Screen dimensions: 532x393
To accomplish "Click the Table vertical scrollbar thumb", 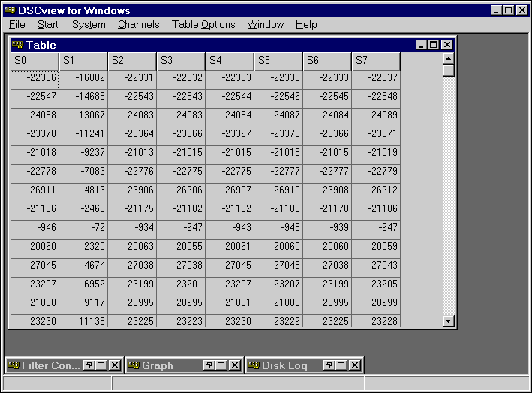I will (x=449, y=70).
